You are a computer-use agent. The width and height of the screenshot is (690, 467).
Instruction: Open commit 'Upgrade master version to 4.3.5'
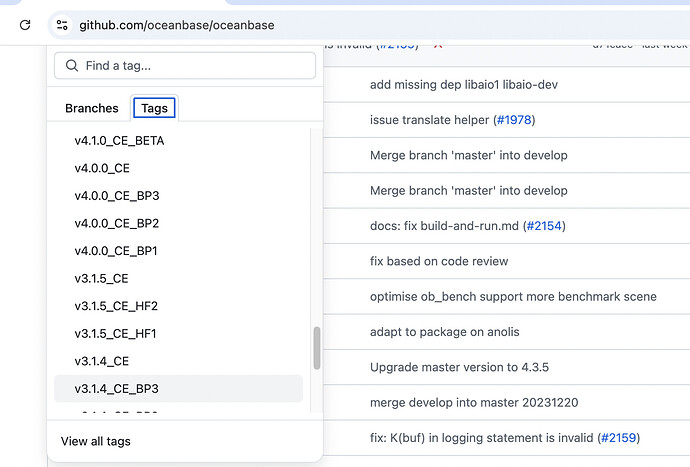(459, 367)
